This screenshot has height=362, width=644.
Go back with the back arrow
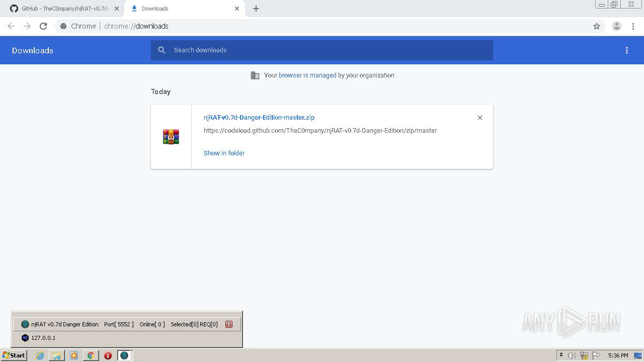11,26
